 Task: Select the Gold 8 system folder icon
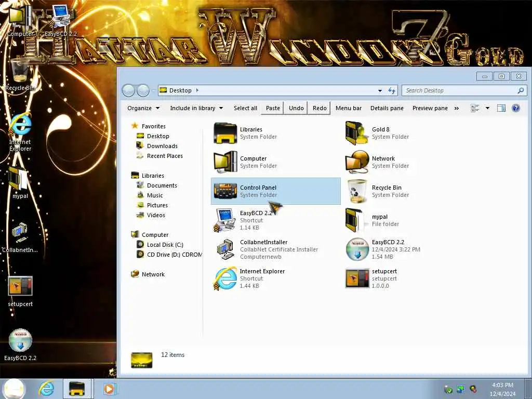pyautogui.click(x=357, y=133)
